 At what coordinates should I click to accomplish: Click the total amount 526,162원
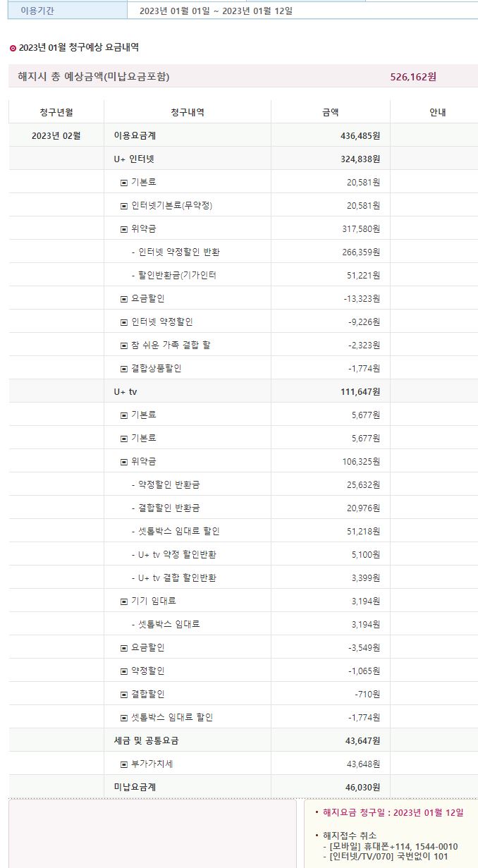tap(413, 76)
